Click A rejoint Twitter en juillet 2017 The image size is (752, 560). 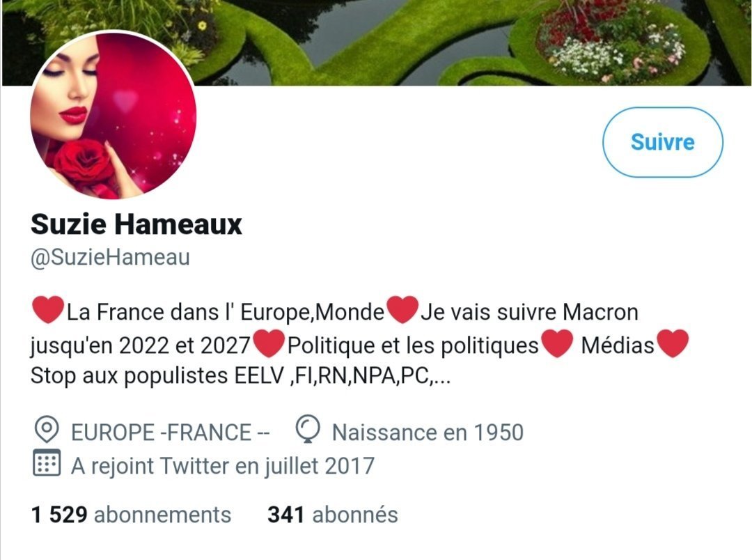pyautogui.click(x=223, y=465)
